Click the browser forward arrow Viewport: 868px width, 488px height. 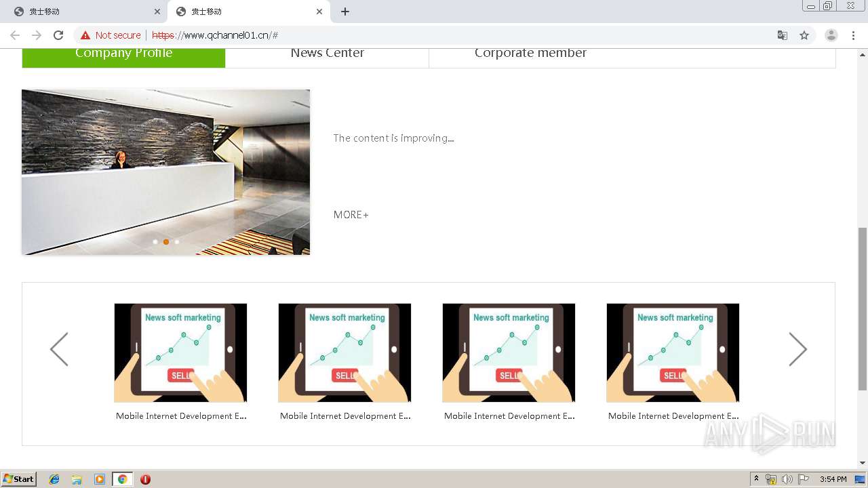(x=37, y=35)
